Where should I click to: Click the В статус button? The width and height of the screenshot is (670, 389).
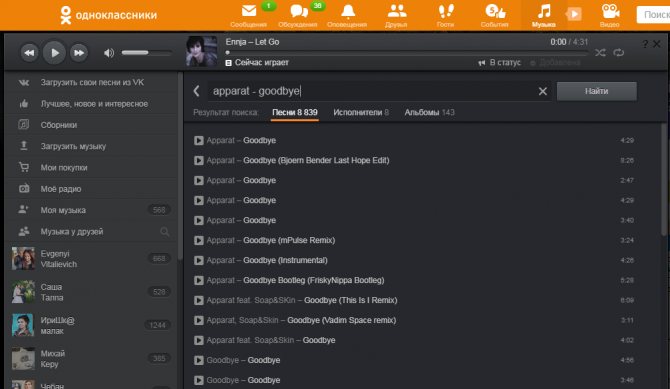click(x=500, y=62)
